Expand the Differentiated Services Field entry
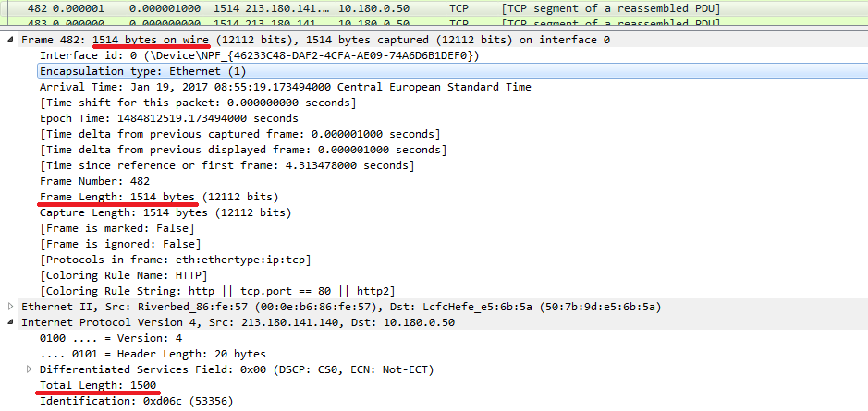This screenshot has height=411, width=868. [30, 369]
